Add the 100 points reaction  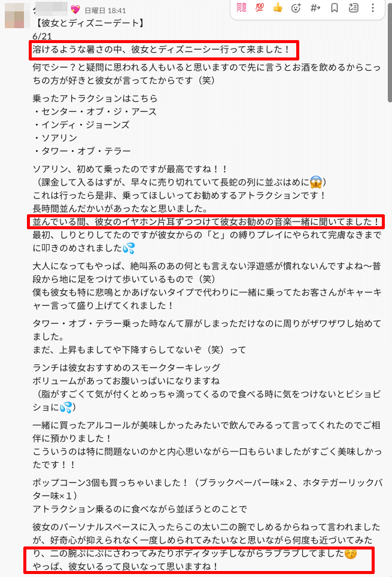pyautogui.click(x=260, y=8)
